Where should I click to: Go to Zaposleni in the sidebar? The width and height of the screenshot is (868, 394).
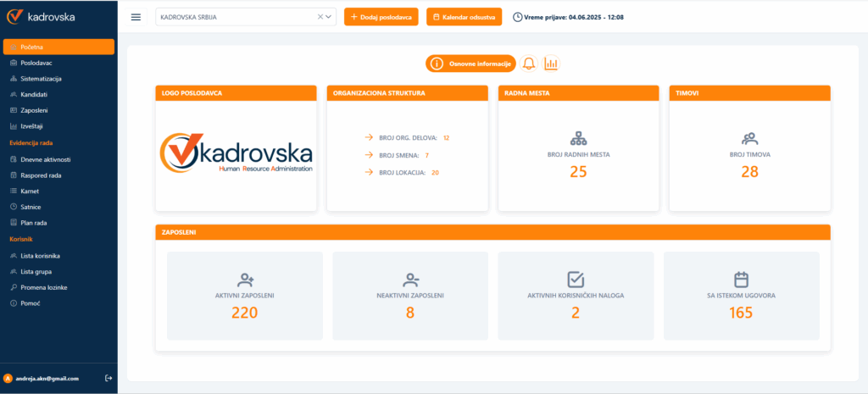tap(35, 110)
